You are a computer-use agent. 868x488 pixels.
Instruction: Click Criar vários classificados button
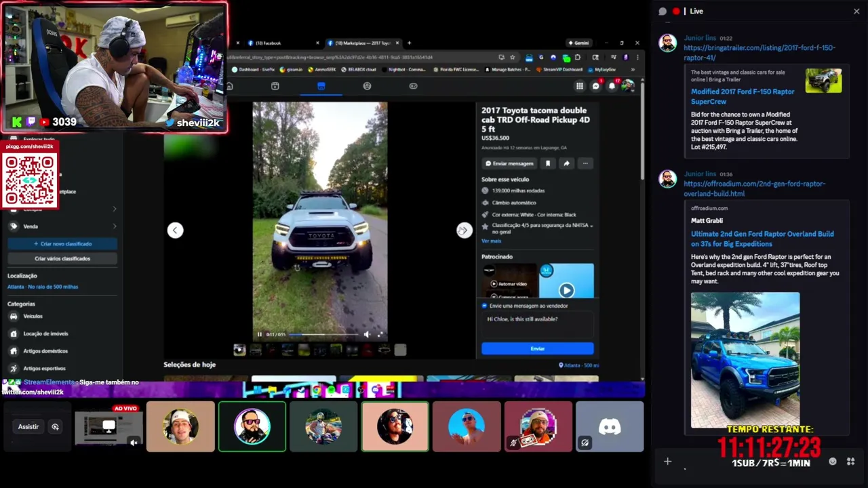(x=62, y=258)
